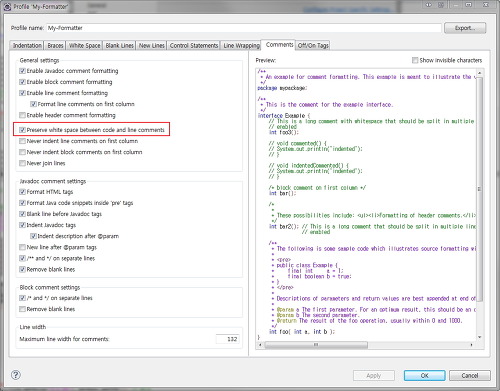Enable Show invisible characters checkbox
Screen dimensions: 500x391
[x=415, y=60]
